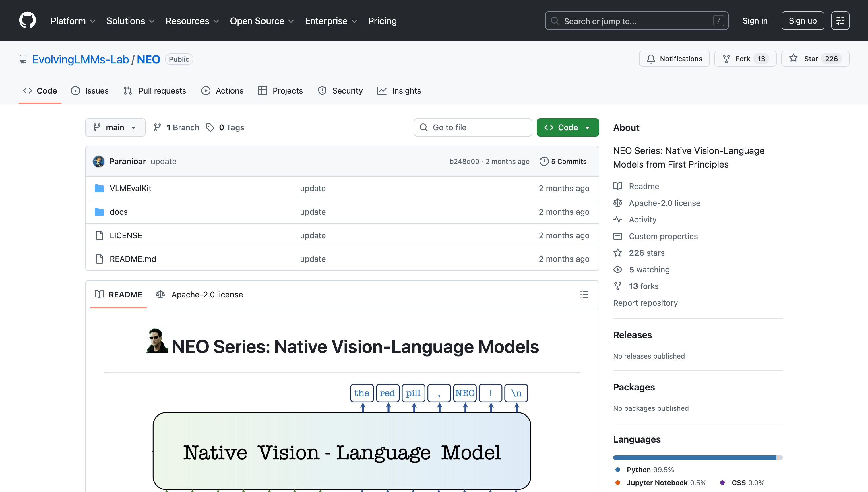Open the 13 forks link
This screenshot has height=492, width=868.
643,286
